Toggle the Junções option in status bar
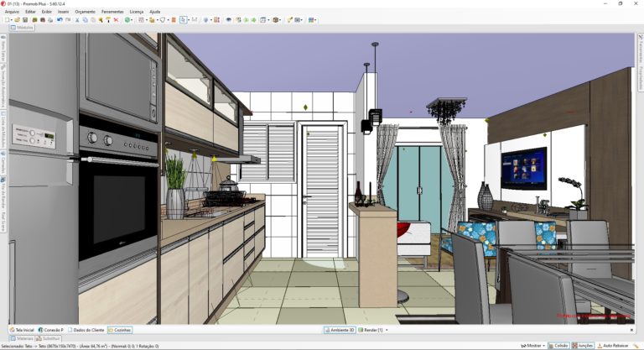644x350 pixels. point(582,345)
